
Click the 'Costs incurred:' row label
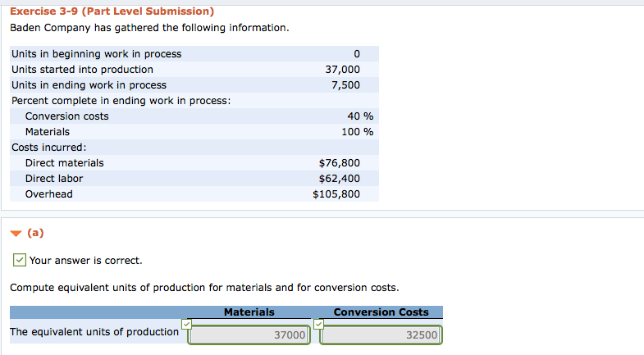click(49, 148)
